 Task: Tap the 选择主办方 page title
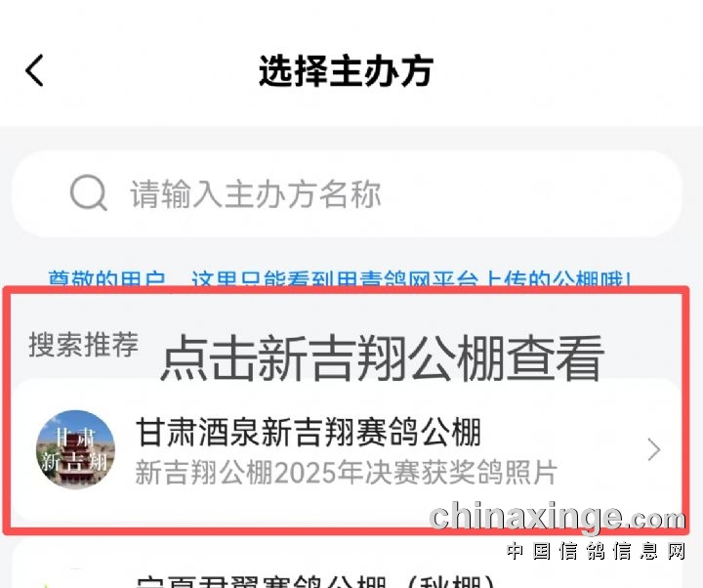[346, 71]
